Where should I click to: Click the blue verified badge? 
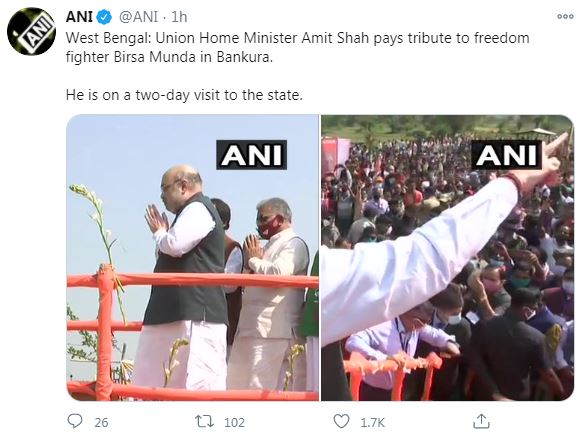click(x=104, y=17)
